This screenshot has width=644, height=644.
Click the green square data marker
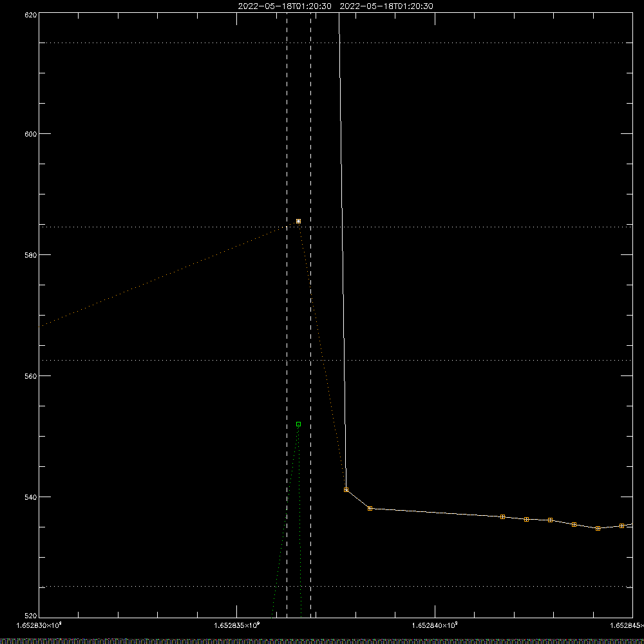click(x=299, y=424)
